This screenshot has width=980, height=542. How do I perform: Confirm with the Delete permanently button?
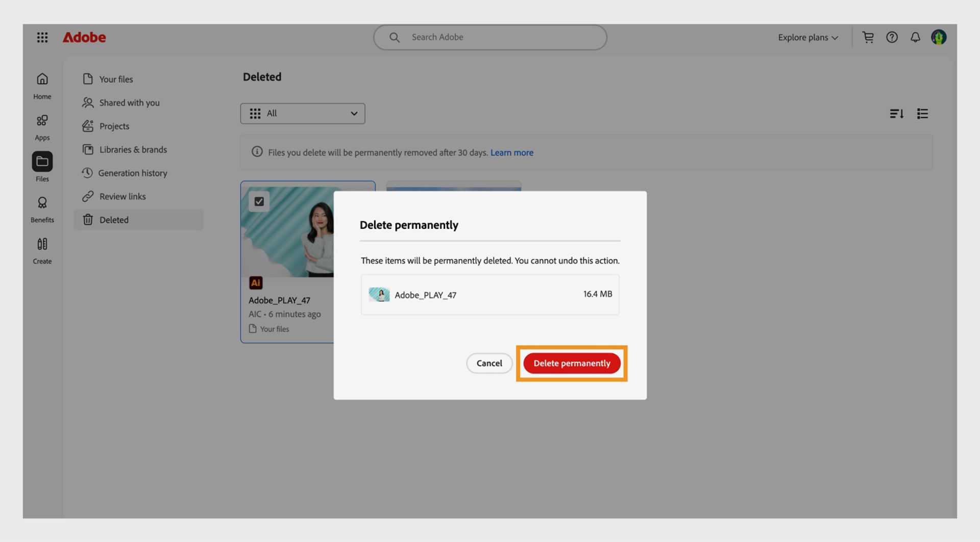[572, 363]
